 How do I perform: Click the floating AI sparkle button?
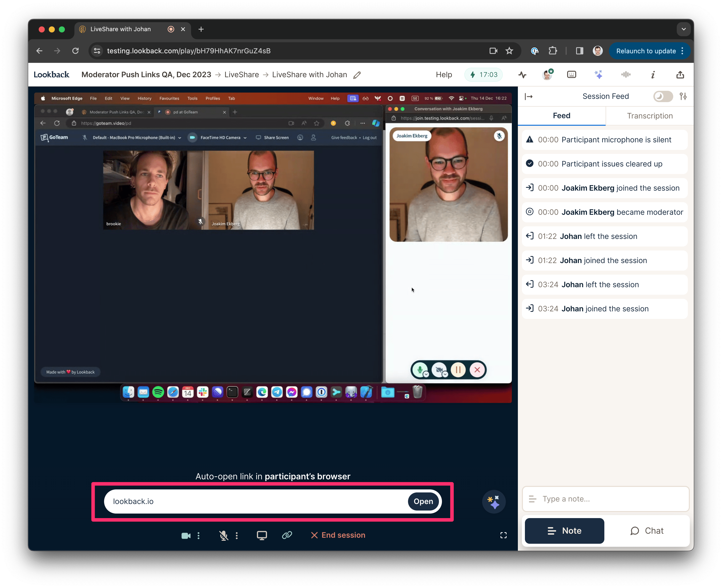pyautogui.click(x=493, y=502)
